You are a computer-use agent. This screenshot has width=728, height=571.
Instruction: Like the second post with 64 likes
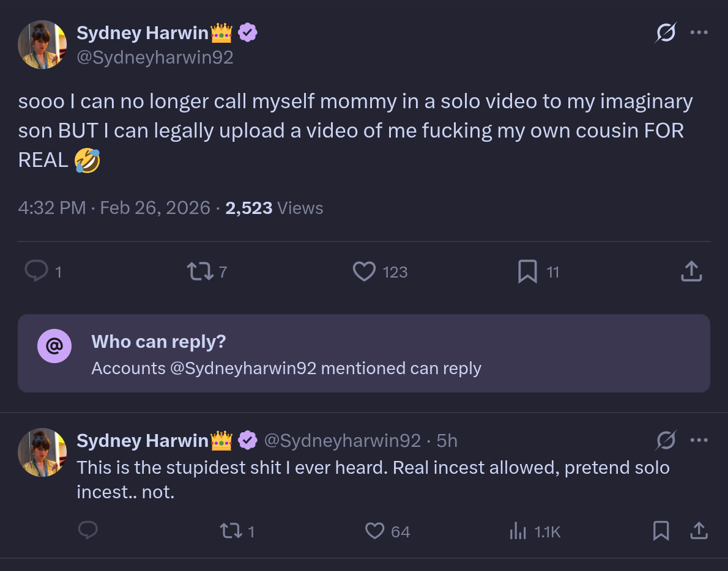[375, 531]
